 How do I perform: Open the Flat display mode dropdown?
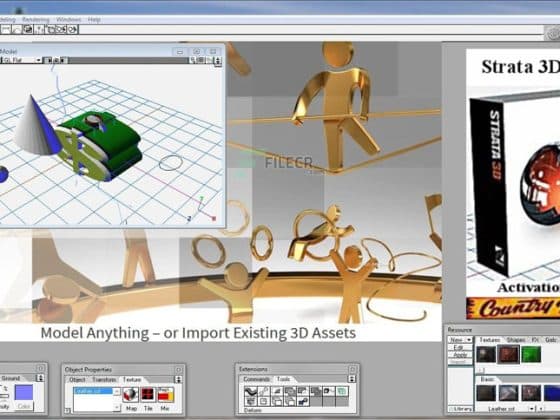point(39,60)
